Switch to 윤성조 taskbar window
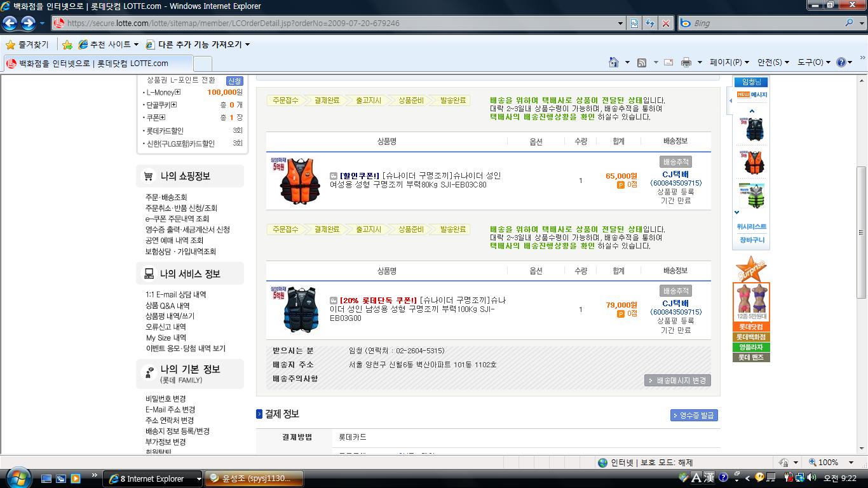The width and height of the screenshot is (868, 488). [254, 478]
